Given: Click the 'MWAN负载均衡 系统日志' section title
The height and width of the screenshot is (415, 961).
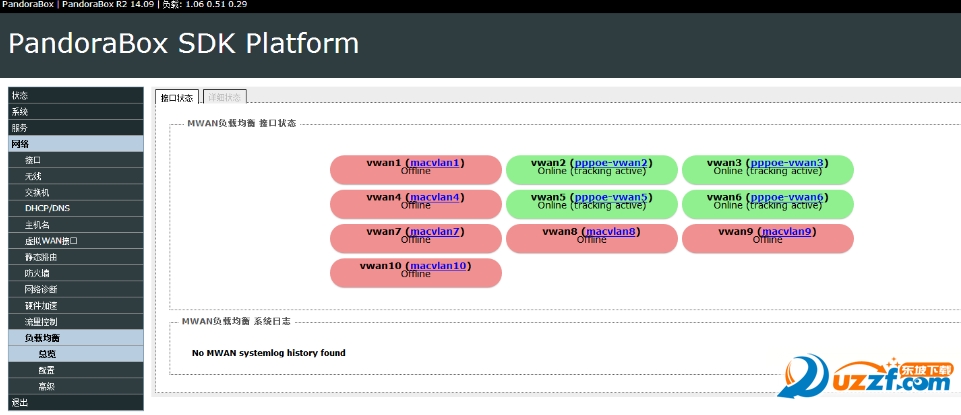Looking at the screenshot, I should coord(236,321).
